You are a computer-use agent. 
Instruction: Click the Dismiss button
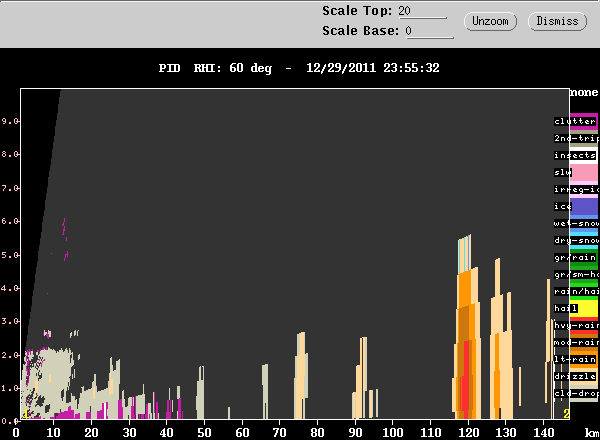[x=557, y=21]
